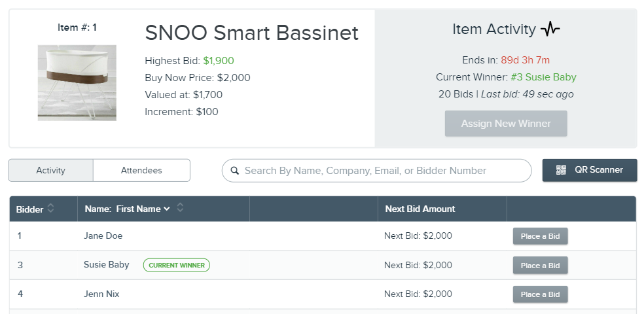Click the Next Bid Amount column header

pyautogui.click(x=420, y=209)
